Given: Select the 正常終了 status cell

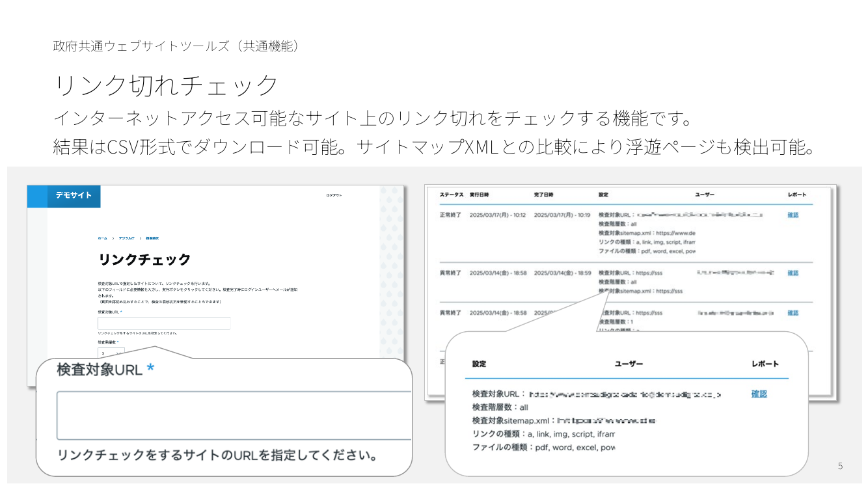Looking at the screenshot, I should coord(450,215).
